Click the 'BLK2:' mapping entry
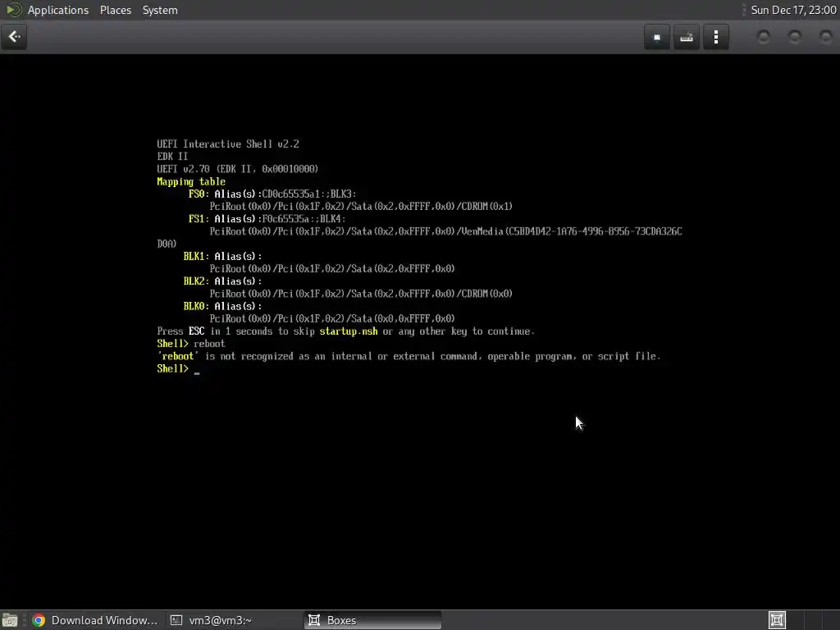This screenshot has width=840, height=630. click(x=194, y=281)
